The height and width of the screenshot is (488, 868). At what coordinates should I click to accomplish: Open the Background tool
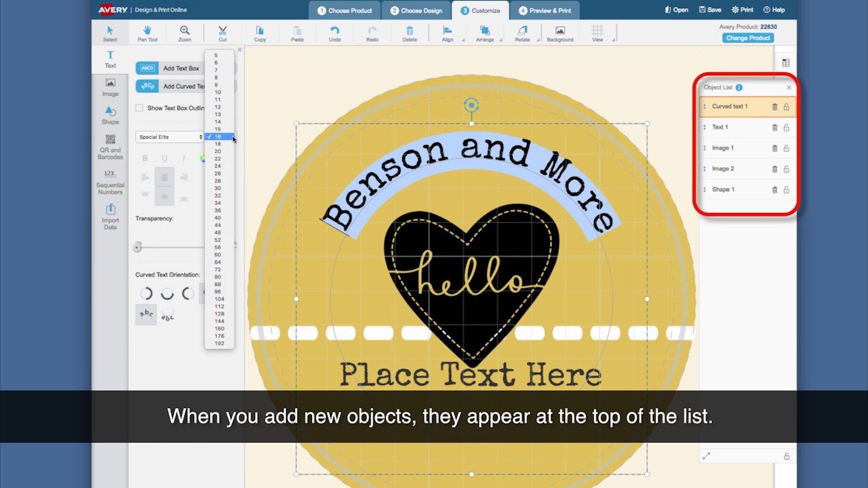(560, 33)
